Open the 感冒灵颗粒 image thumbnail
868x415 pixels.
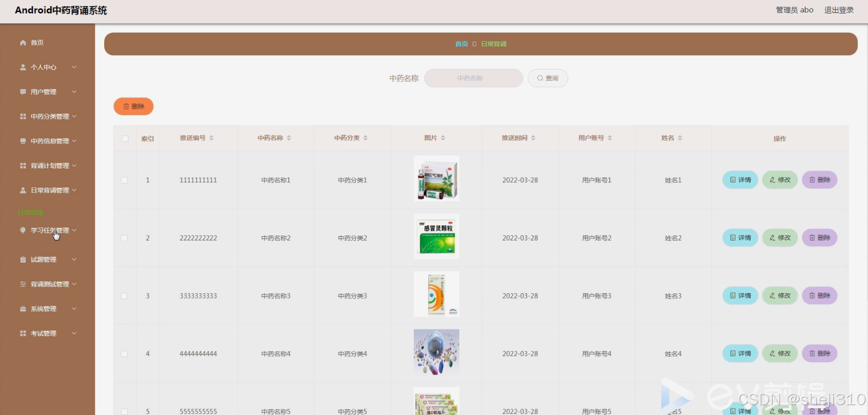[437, 236]
